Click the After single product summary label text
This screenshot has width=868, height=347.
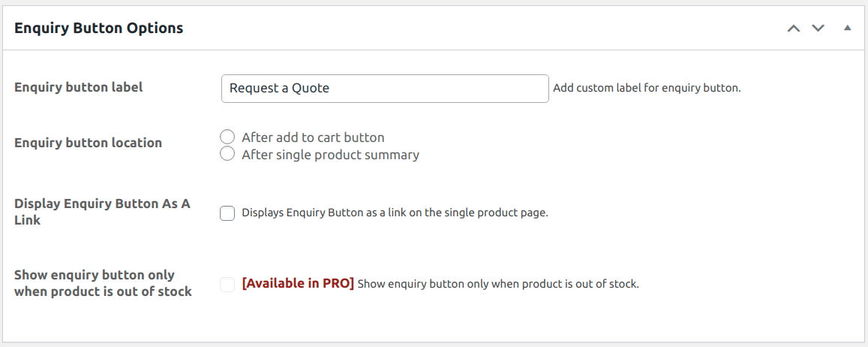pos(330,155)
